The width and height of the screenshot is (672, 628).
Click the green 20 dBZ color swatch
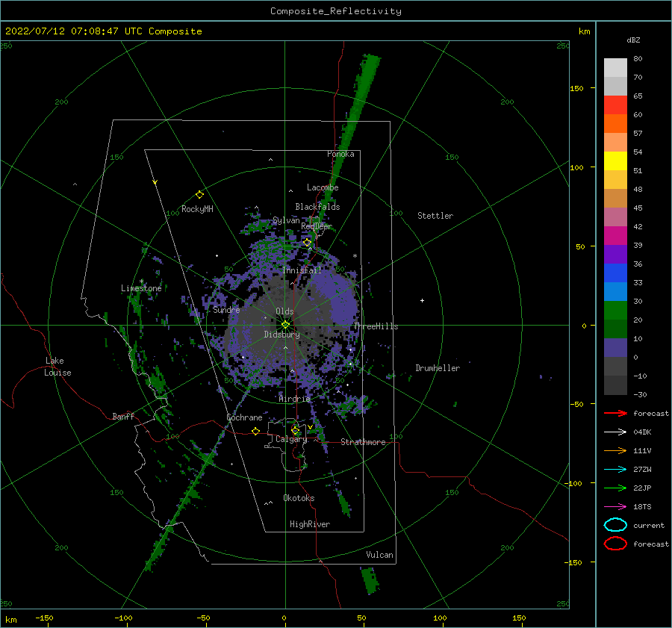(615, 311)
